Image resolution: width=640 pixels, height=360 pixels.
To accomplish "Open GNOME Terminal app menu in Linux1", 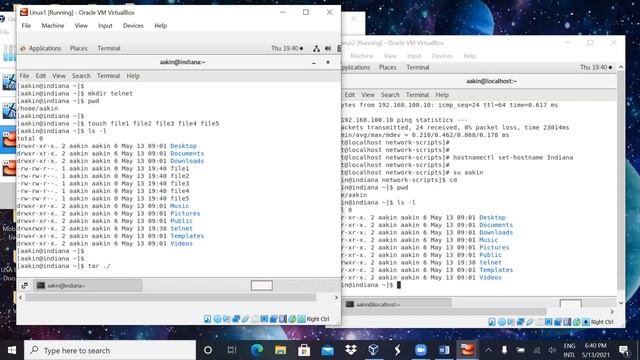I will click(109, 48).
